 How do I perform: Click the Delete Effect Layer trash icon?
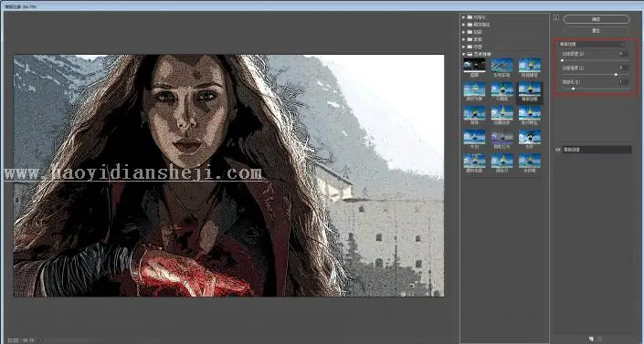coord(599,339)
